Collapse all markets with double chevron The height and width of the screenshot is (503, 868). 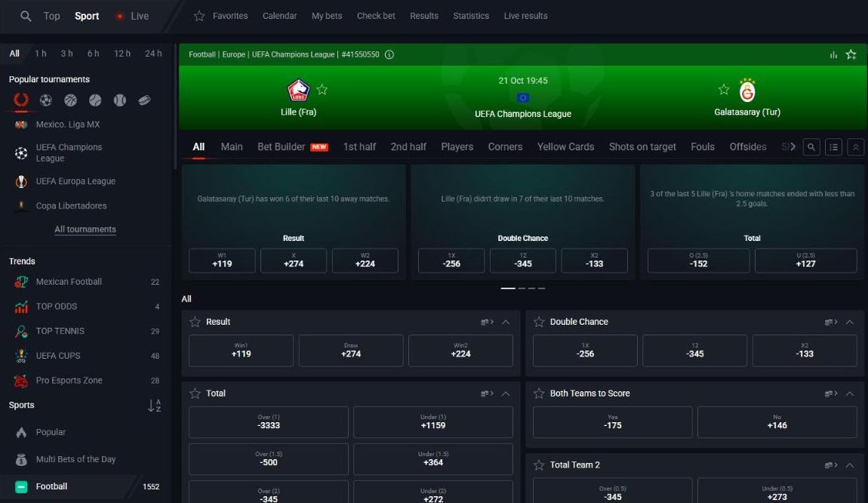pos(855,147)
